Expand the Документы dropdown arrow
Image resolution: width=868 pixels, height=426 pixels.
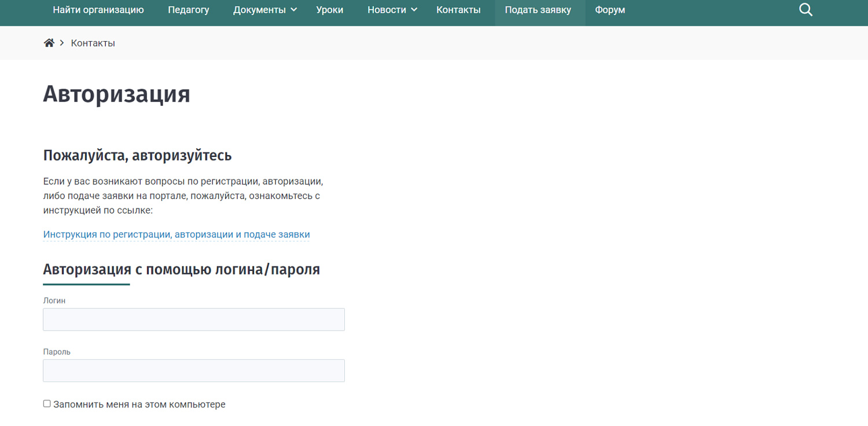294,10
